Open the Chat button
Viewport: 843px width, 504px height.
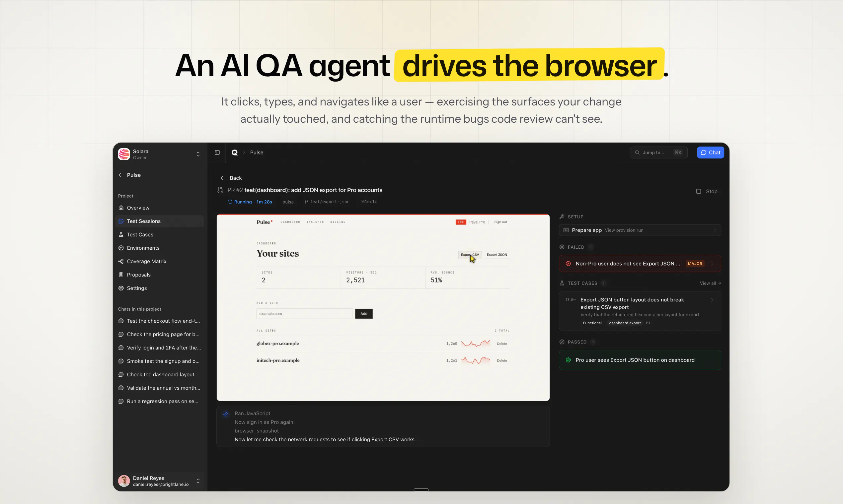pyautogui.click(x=711, y=153)
